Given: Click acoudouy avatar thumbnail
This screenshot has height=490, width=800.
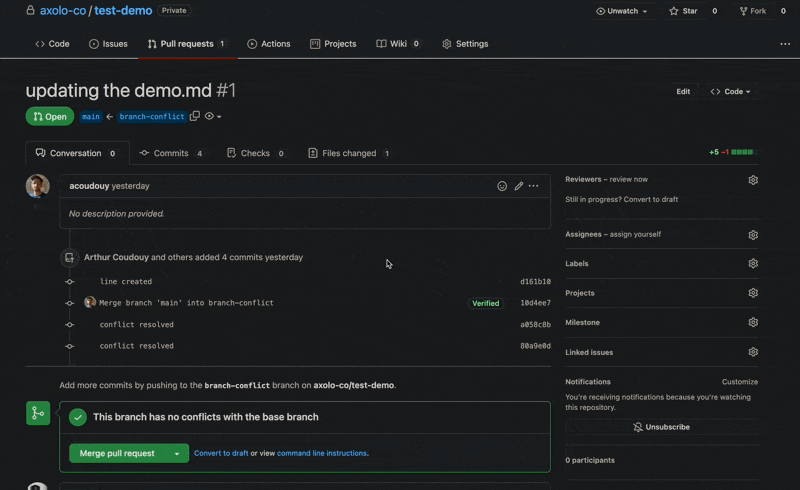Looking at the screenshot, I should [x=38, y=186].
